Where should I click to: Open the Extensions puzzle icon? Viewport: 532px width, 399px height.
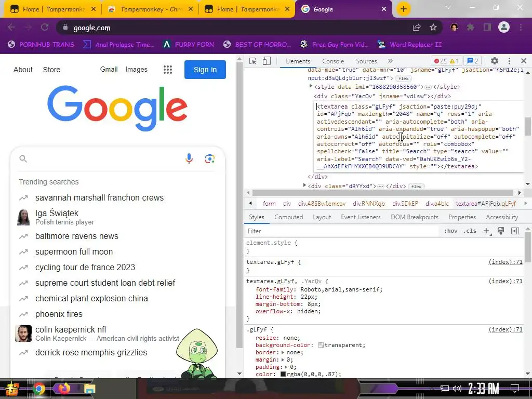470,27
